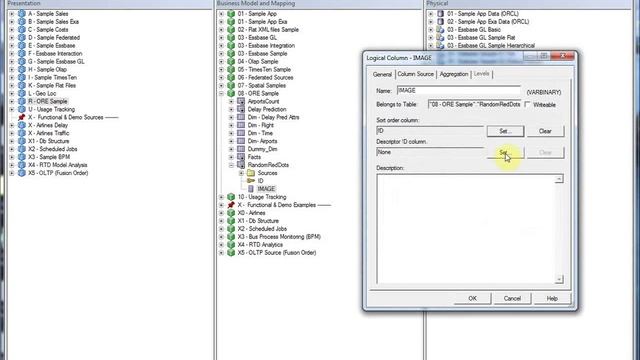Click the AirportsCount table icon
The height and width of the screenshot is (360, 640).
coord(241,101)
